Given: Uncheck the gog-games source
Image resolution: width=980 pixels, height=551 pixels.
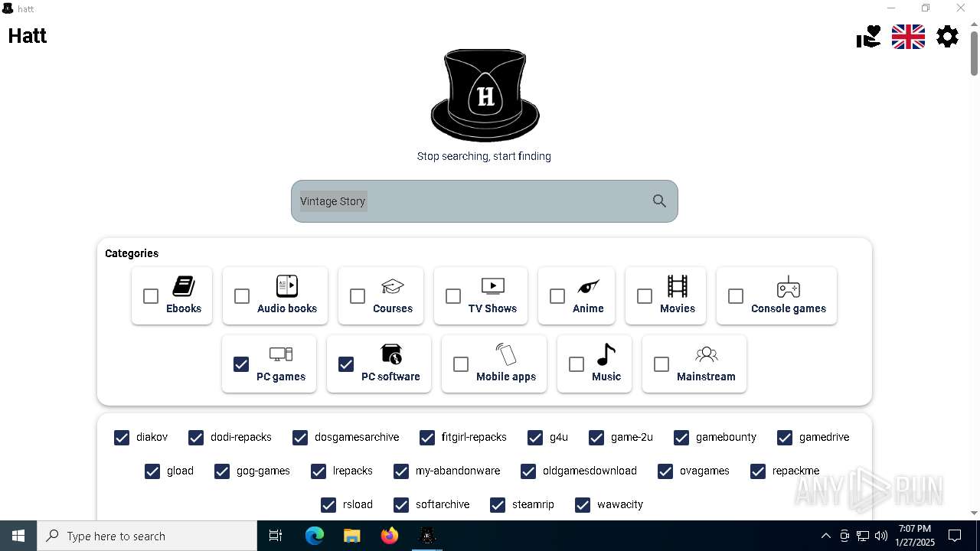Looking at the screenshot, I should 222,471.
